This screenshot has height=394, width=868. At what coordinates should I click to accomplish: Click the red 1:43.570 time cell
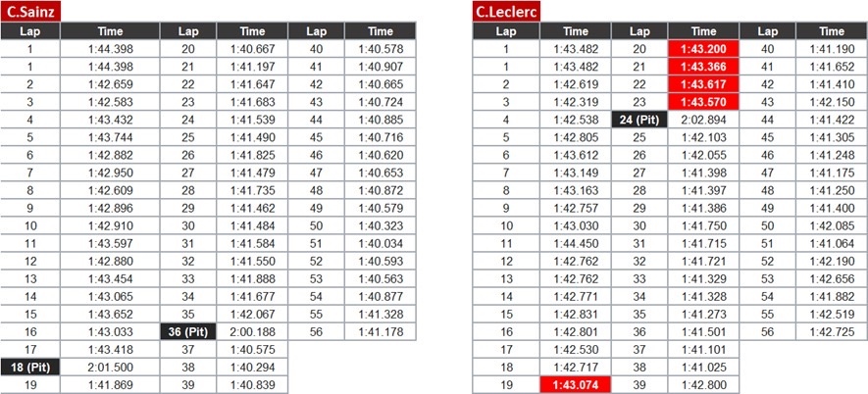(x=702, y=102)
